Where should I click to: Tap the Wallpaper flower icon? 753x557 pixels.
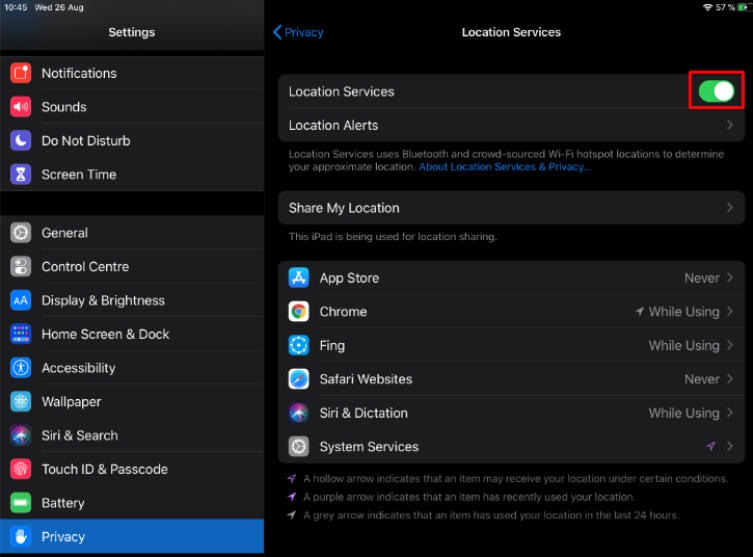[21, 402]
